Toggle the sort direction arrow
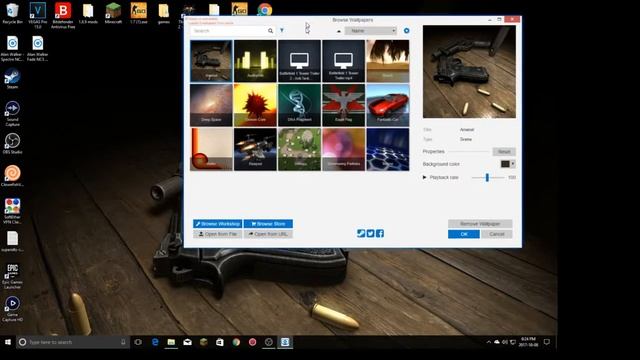The image size is (640, 360). click(x=339, y=31)
